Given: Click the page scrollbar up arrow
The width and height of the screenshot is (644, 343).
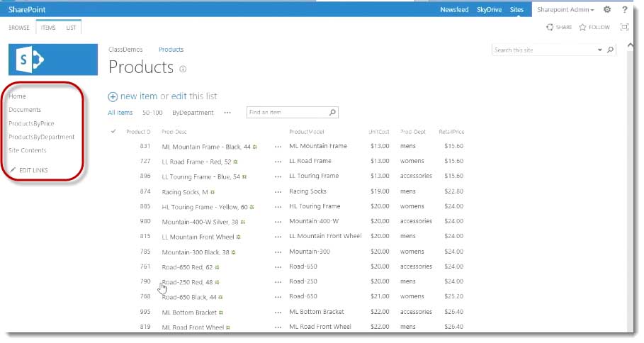Looking at the screenshot, I should (x=631, y=45).
